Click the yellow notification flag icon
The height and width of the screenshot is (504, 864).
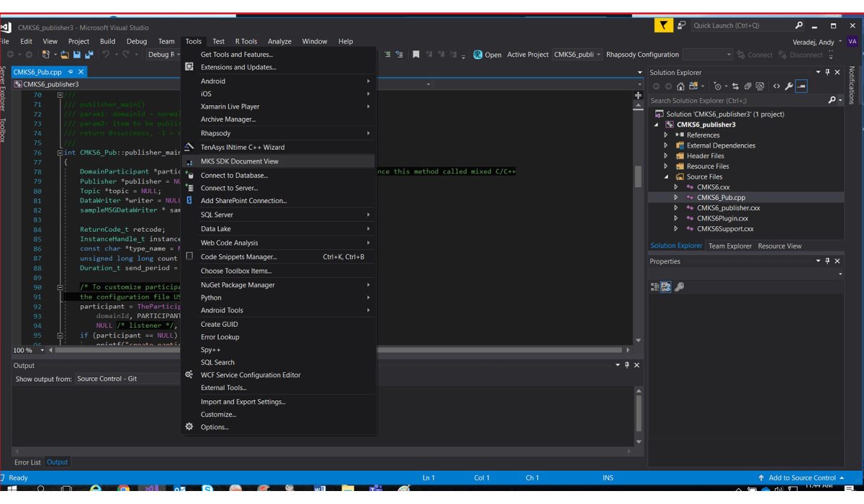[663, 26]
